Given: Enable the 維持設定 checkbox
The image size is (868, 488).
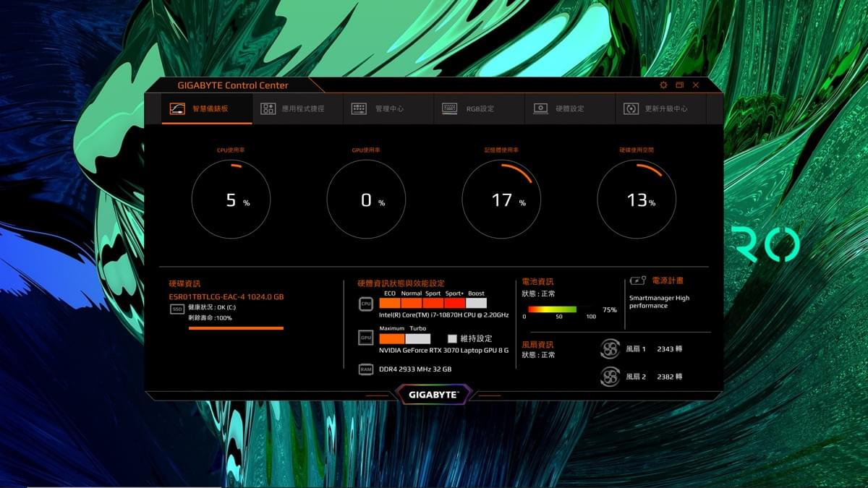Looking at the screenshot, I should point(452,338).
